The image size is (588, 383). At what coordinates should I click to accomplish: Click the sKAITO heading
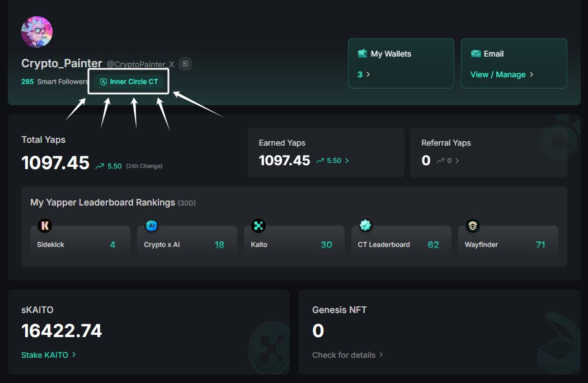click(x=37, y=310)
